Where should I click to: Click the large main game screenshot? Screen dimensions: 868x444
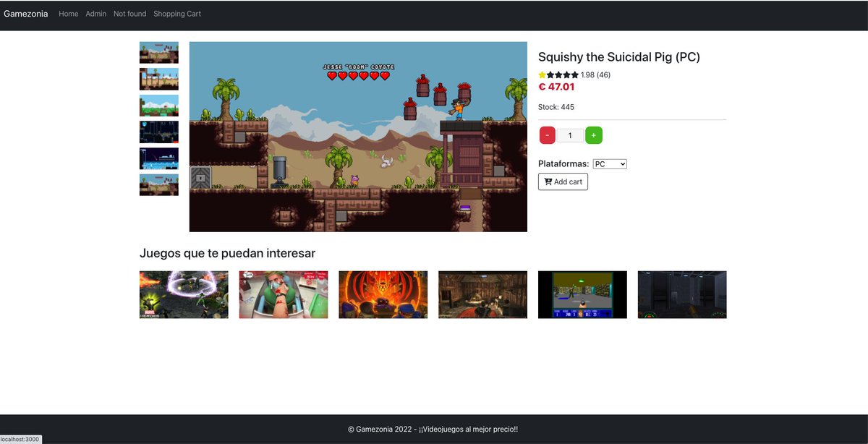(358, 137)
